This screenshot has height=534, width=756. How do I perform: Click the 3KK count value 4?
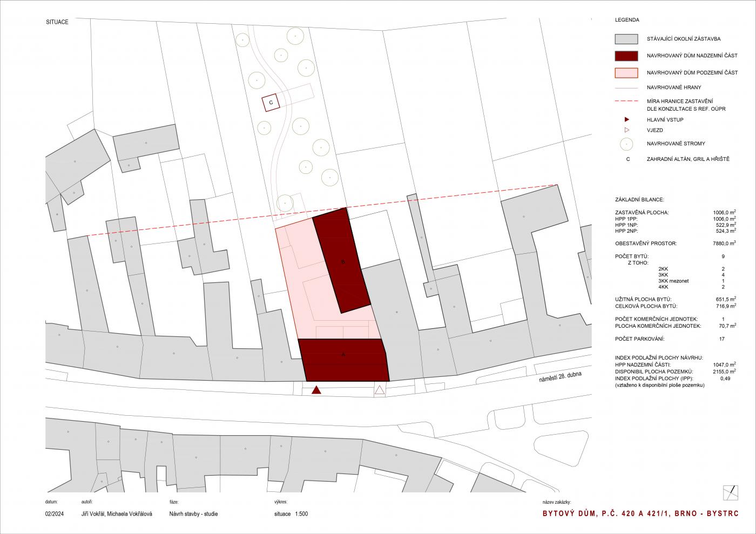click(x=723, y=275)
